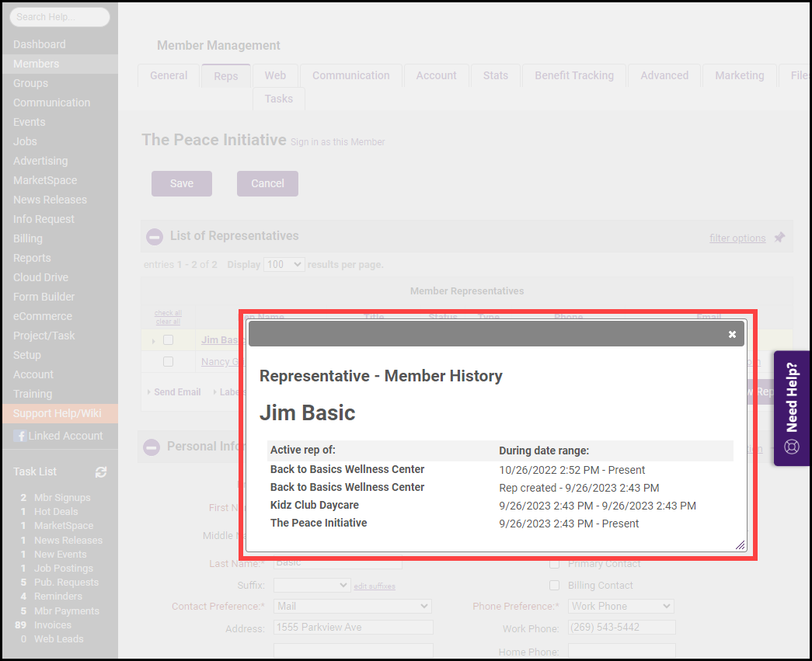Check the Jim Basic row checkbox
This screenshot has width=812, height=661.
coord(168,340)
